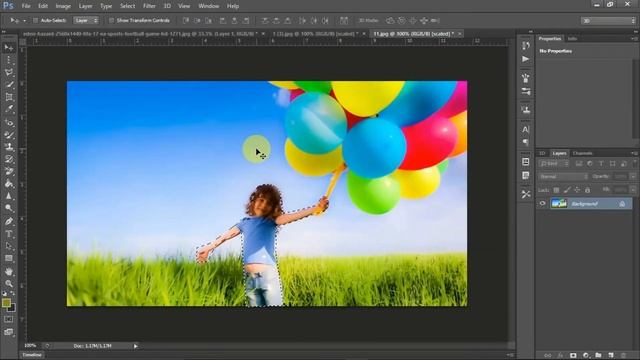Select the Zoom tool
The width and height of the screenshot is (640, 360).
pyautogui.click(x=9, y=284)
